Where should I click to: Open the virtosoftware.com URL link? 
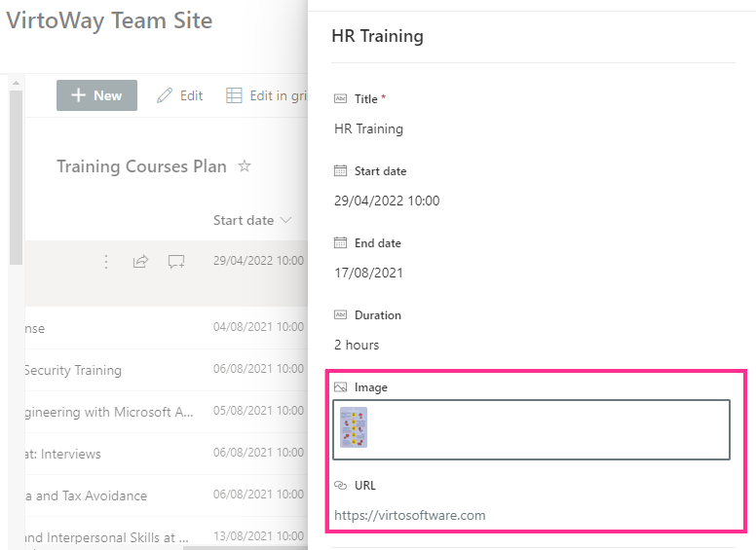(410, 515)
